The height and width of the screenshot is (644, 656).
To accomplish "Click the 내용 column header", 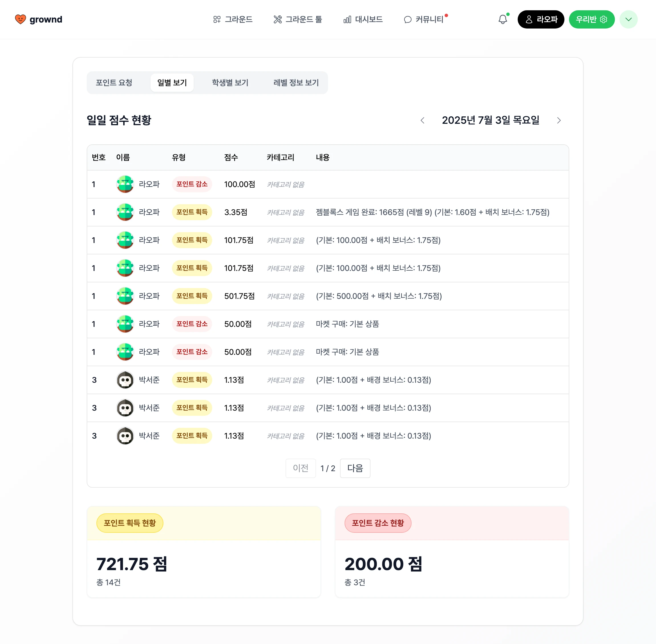I will click(322, 157).
